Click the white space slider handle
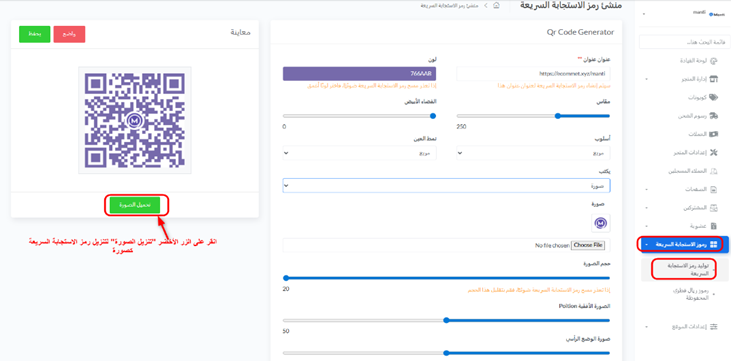 [x=433, y=116]
